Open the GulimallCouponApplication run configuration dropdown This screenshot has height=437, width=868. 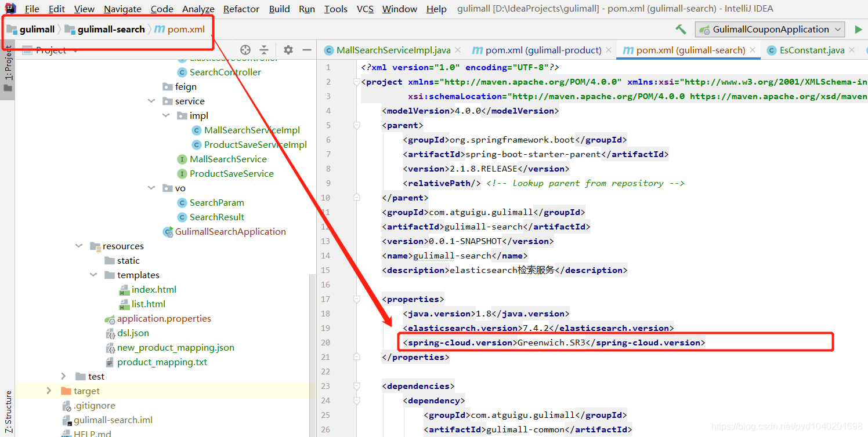pyautogui.click(x=771, y=29)
